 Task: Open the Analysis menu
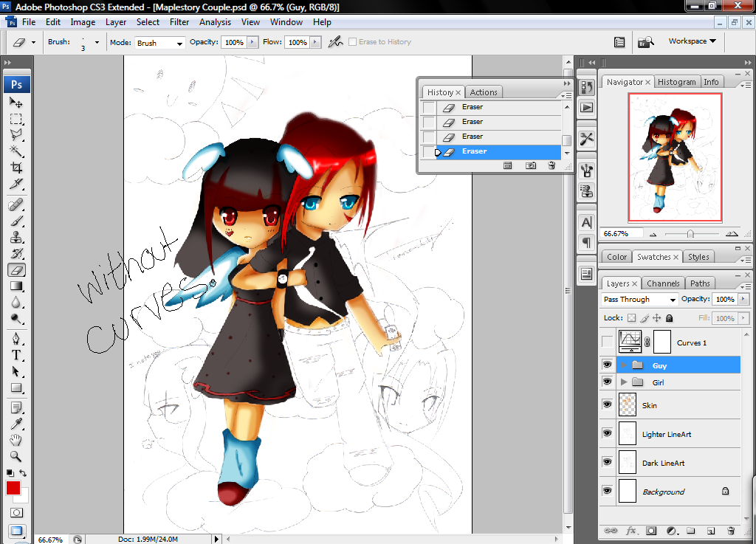coord(215,22)
